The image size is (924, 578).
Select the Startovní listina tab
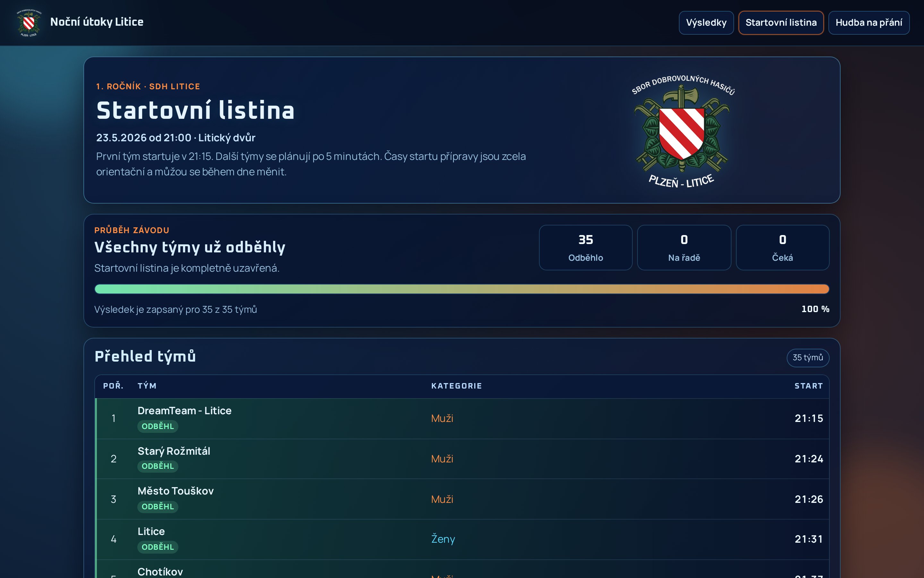coord(781,22)
